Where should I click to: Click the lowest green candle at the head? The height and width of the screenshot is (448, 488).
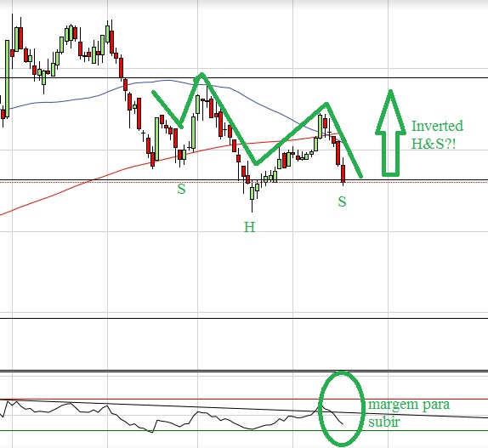coord(253,194)
